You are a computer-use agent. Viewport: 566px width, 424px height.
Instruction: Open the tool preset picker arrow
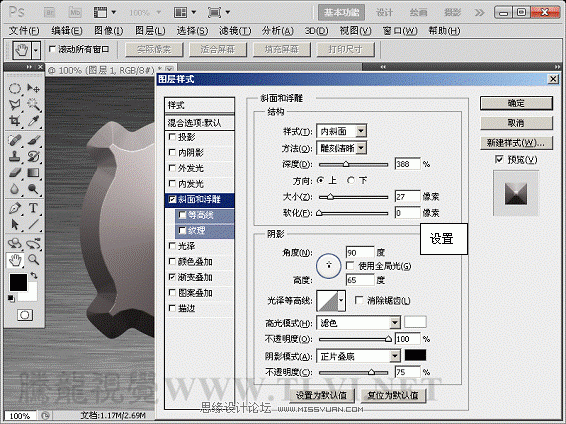[35, 50]
